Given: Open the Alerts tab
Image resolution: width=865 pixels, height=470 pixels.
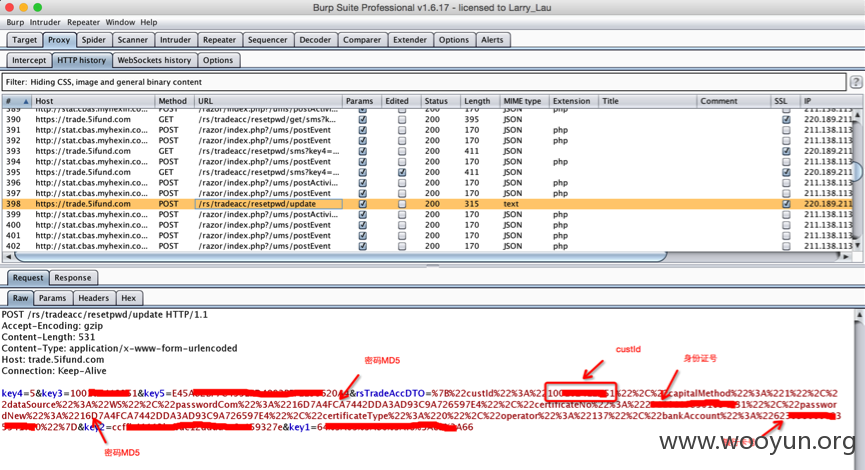Looking at the screenshot, I should point(492,40).
